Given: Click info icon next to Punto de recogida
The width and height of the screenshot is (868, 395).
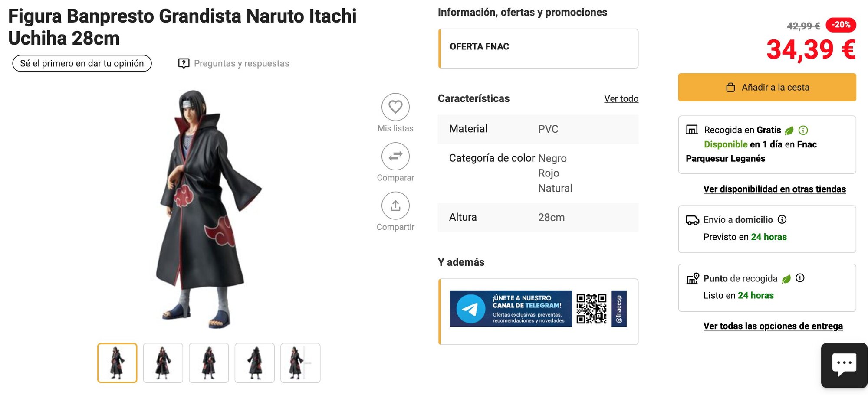Looking at the screenshot, I should coord(800,278).
